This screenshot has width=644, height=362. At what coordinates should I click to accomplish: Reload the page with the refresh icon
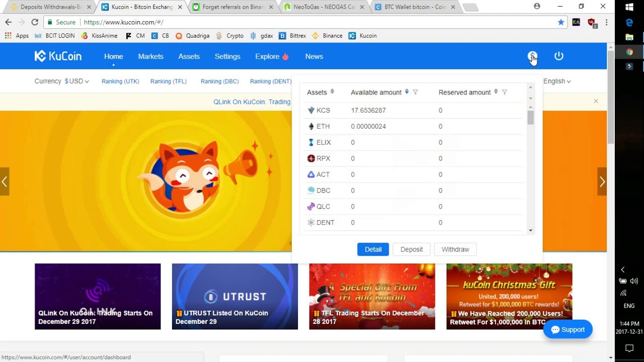click(35, 22)
